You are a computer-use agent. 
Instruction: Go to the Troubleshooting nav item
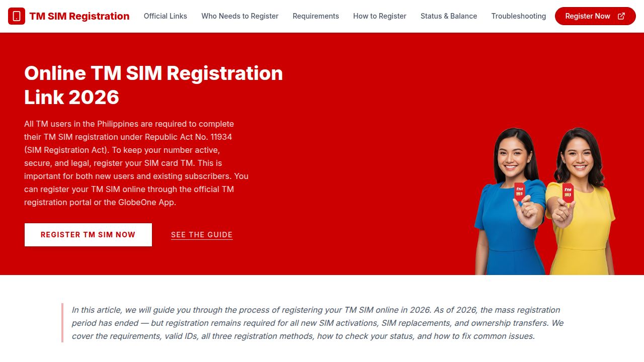(519, 16)
